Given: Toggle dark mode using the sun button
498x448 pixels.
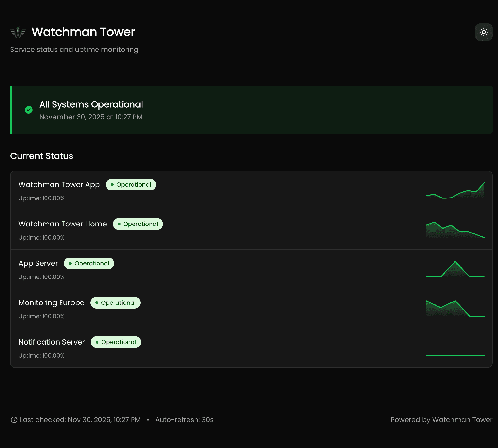Looking at the screenshot, I should [483, 32].
